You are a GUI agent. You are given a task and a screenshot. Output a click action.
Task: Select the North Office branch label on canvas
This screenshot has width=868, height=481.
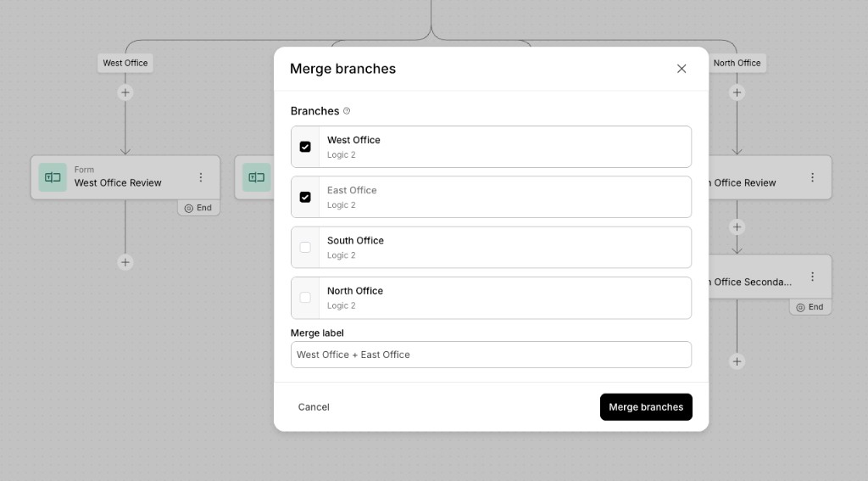[x=737, y=63]
